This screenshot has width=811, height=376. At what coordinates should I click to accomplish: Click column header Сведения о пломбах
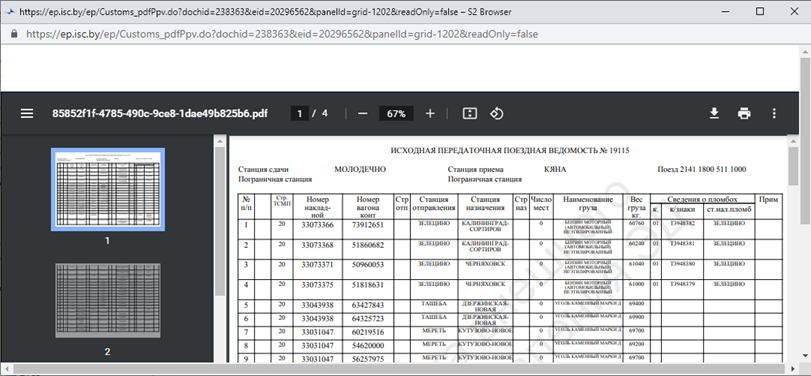[701, 199]
